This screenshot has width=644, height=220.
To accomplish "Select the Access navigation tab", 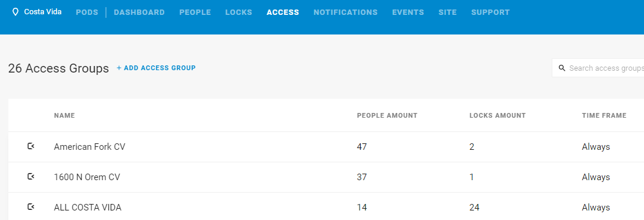I will pos(283,12).
